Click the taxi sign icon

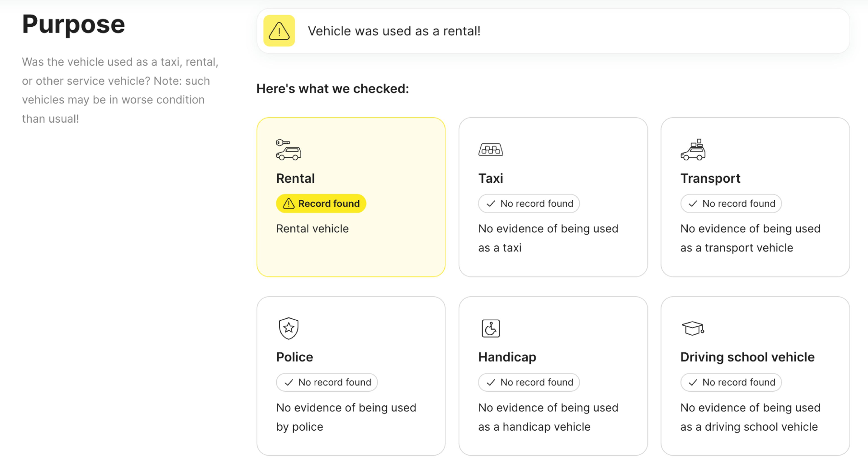point(491,149)
